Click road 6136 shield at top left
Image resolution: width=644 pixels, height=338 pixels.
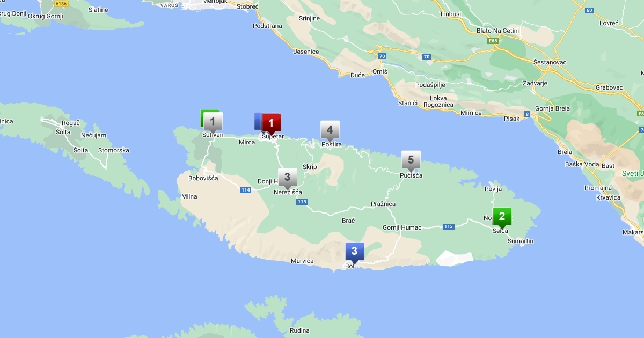click(x=61, y=4)
